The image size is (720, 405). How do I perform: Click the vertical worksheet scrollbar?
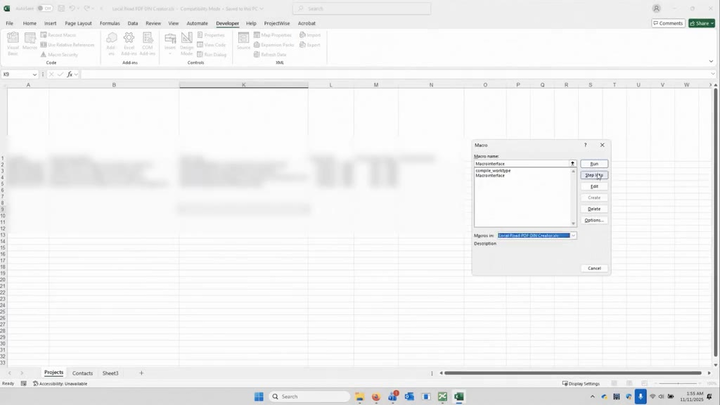(x=715, y=222)
